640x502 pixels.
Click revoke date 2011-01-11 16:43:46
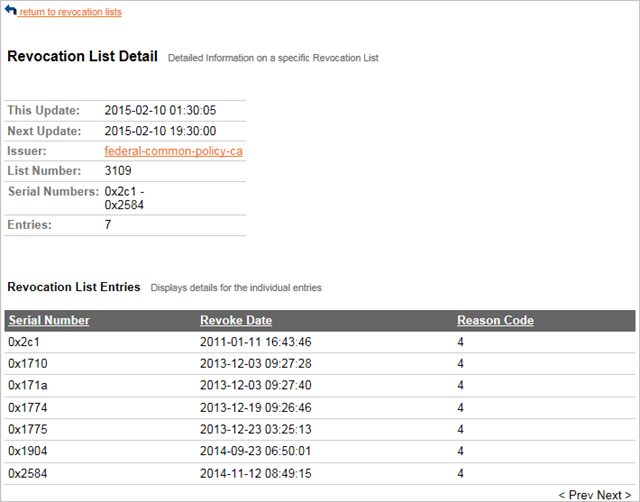click(255, 342)
